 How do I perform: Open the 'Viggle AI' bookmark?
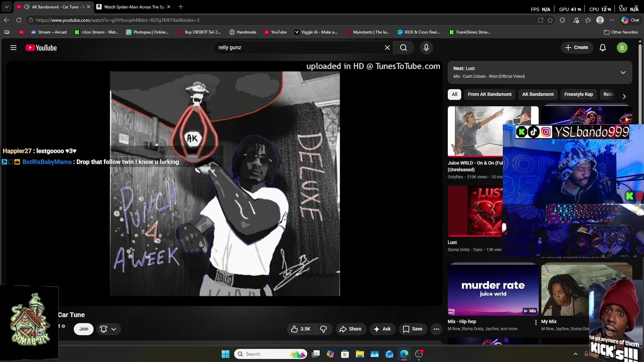(x=315, y=32)
